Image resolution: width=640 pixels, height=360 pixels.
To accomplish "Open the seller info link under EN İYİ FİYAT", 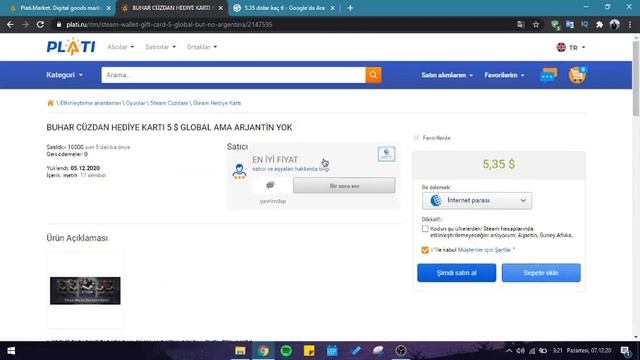I will coord(291,169).
